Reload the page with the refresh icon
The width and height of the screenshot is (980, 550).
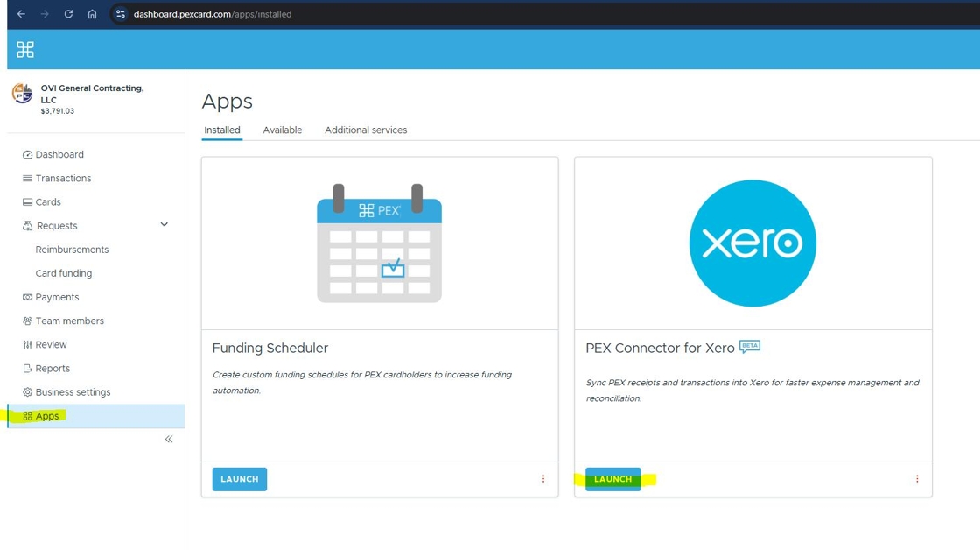(68, 14)
